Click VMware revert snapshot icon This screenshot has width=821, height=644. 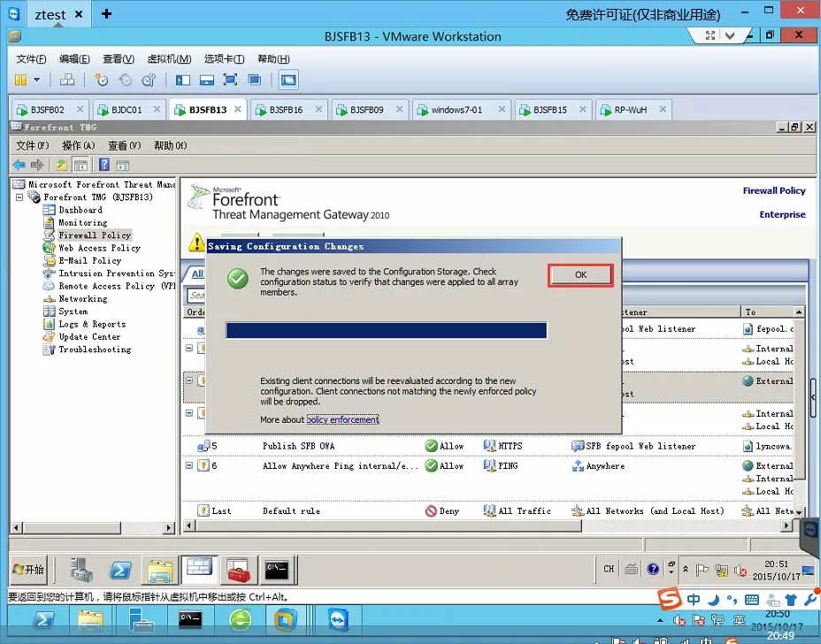pos(125,80)
